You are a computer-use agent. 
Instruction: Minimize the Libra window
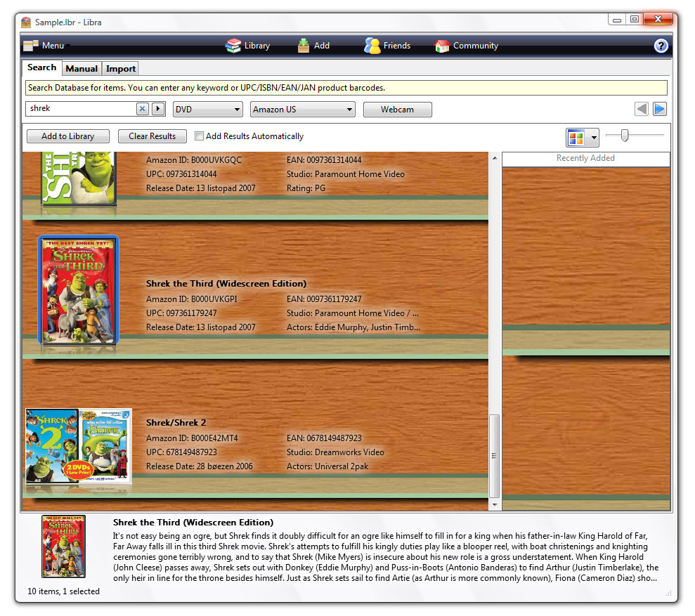pyautogui.click(x=616, y=20)
